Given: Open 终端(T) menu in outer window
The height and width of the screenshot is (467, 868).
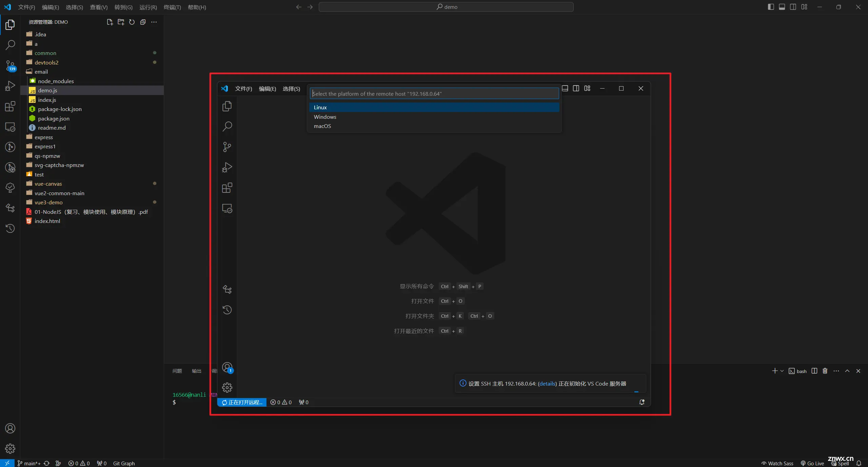Looking at the screenshot, I should 172,7.
